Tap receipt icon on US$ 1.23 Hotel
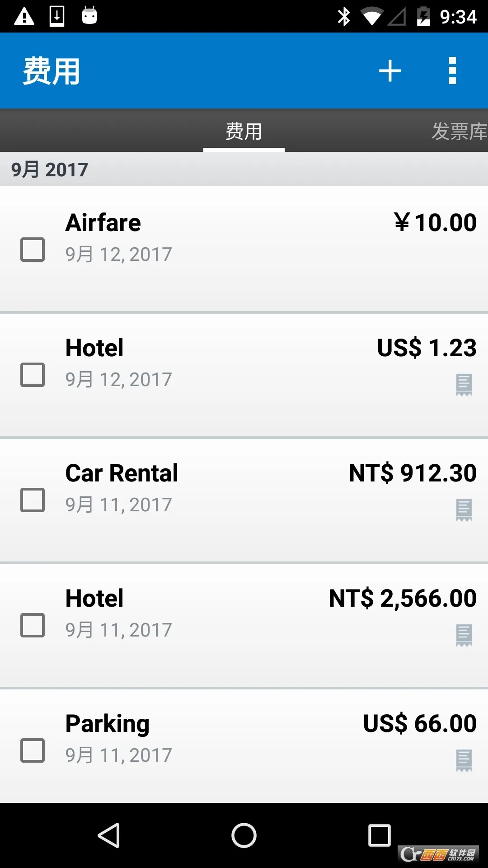 click(x=464, y=385)
